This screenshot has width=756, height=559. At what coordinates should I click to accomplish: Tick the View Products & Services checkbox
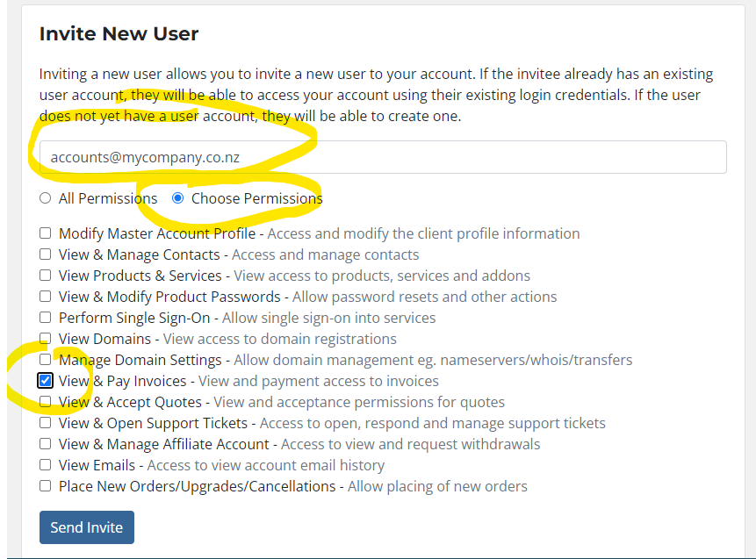(x=46, y=276)
